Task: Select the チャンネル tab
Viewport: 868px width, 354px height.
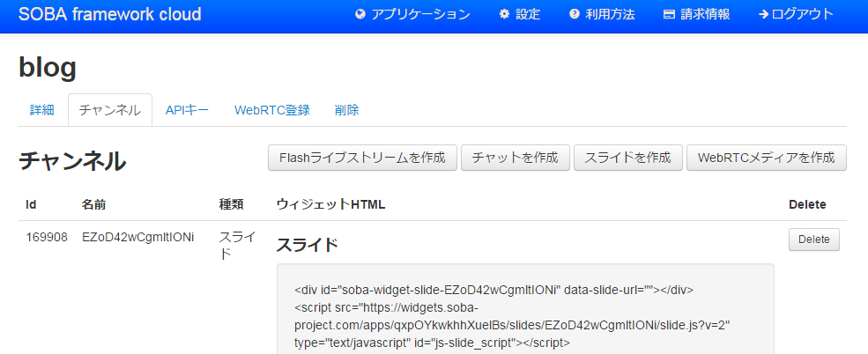Action: 109,110
